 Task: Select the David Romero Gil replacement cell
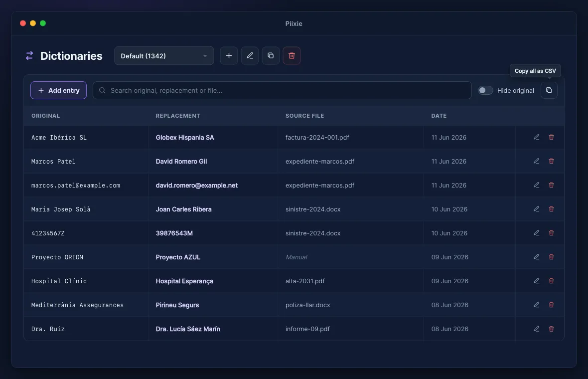point(213,162)
